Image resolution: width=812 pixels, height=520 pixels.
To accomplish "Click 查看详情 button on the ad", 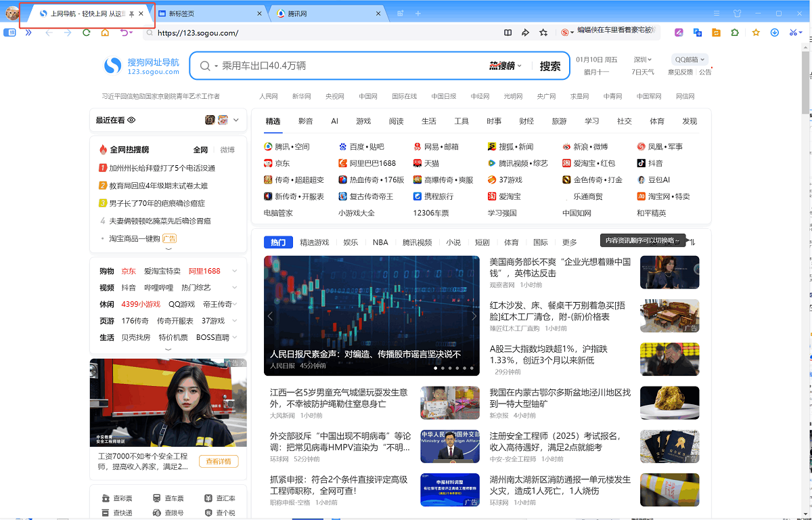I will (219, 461).
